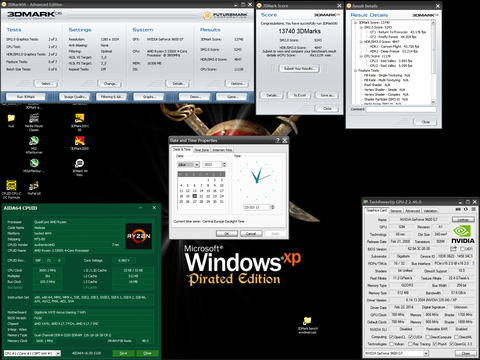Click the GPU-Z screenshot camera icon
Viewport: 480px width, 360px height.
coord(458,209)
